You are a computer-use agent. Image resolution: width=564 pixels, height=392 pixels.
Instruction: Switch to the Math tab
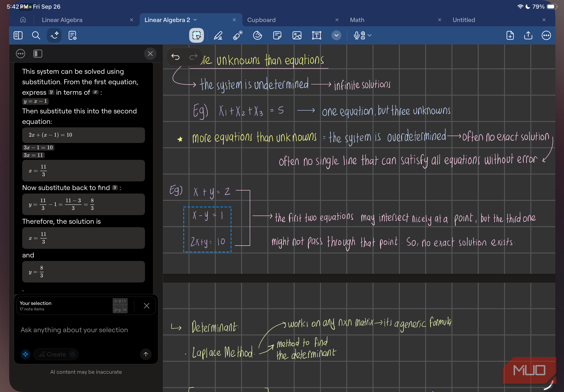click(357, 20)
